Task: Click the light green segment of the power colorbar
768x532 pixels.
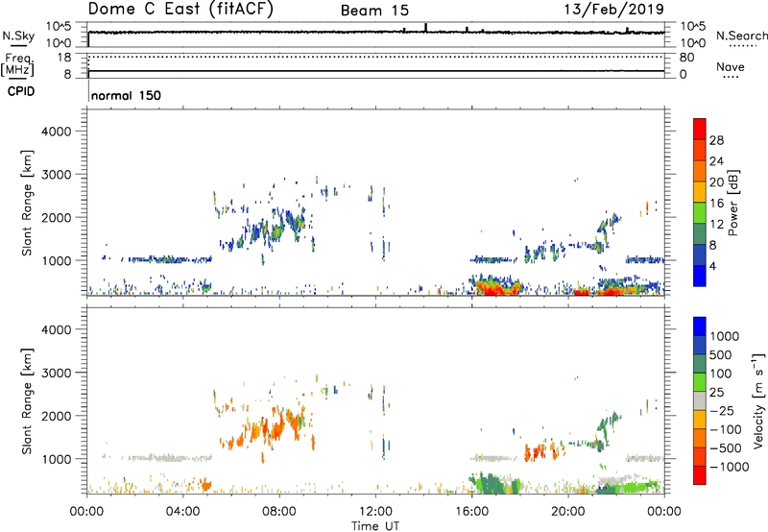Action: [700, 213]
